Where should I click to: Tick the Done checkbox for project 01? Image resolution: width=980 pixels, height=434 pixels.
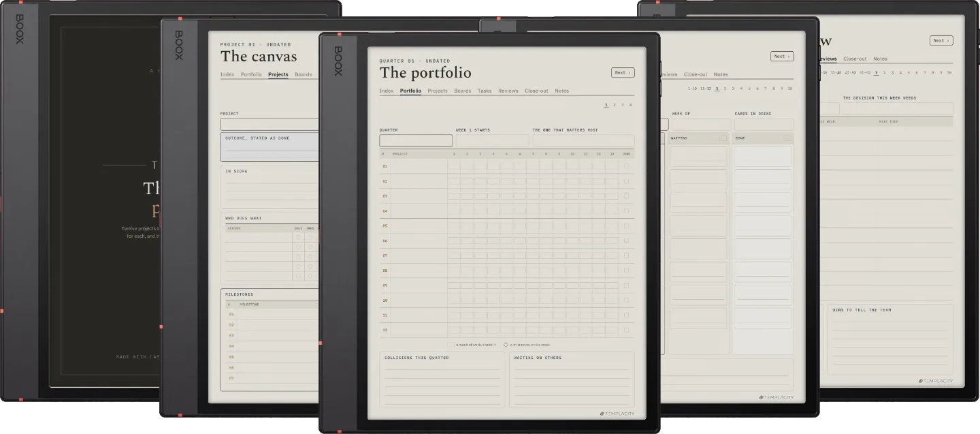pyautogui.click(x=627, y=166)
